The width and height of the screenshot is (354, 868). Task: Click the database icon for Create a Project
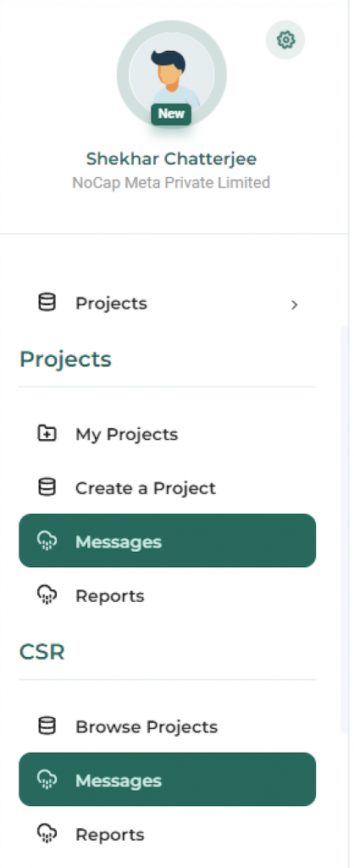47,487
